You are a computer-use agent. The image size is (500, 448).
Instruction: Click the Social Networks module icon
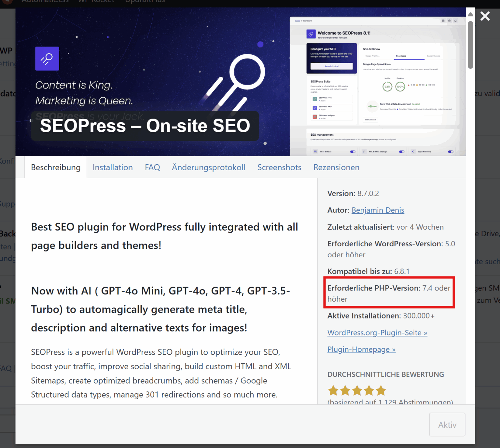tap(413, 151)
